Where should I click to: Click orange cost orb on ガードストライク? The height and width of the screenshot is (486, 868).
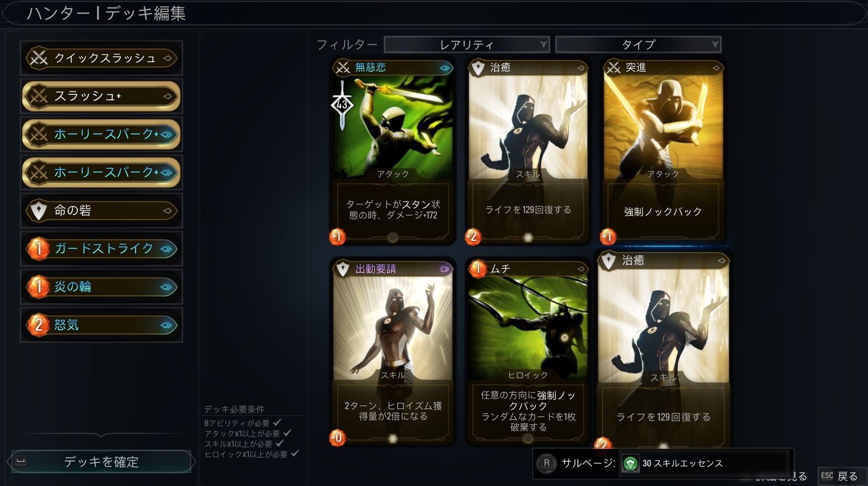(x=38, y=249)
